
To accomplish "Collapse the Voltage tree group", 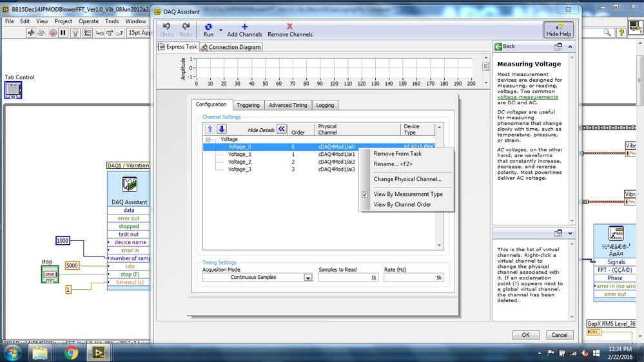I will tap(209, 139).
